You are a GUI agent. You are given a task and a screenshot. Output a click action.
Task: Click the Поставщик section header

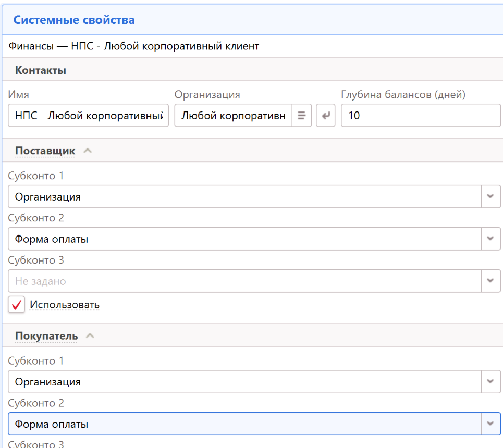pos(45,151)
